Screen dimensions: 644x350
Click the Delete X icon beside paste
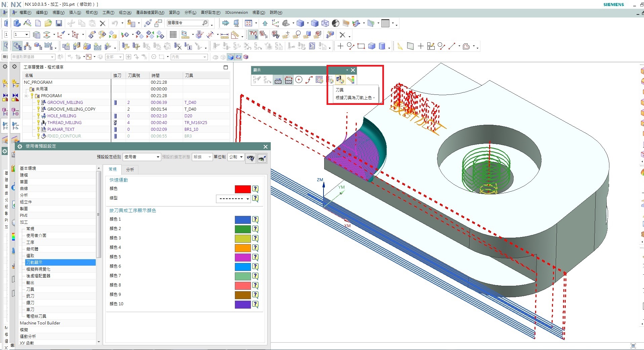(102, 23)
